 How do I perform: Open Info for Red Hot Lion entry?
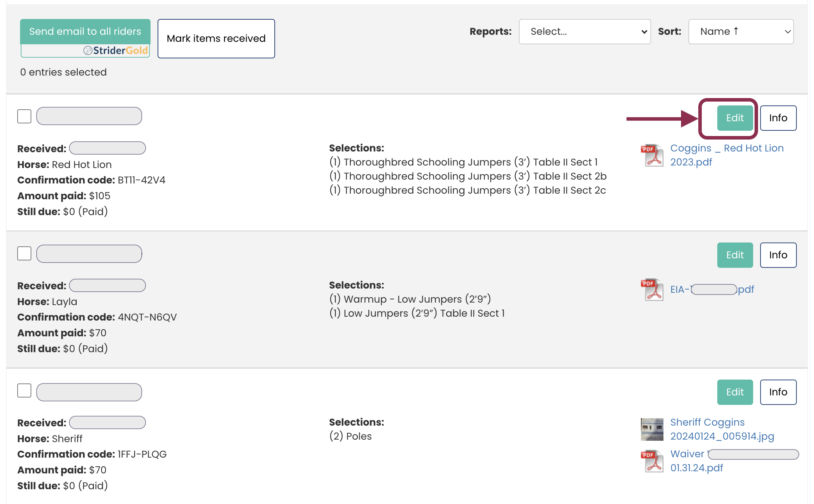point(778,118)
